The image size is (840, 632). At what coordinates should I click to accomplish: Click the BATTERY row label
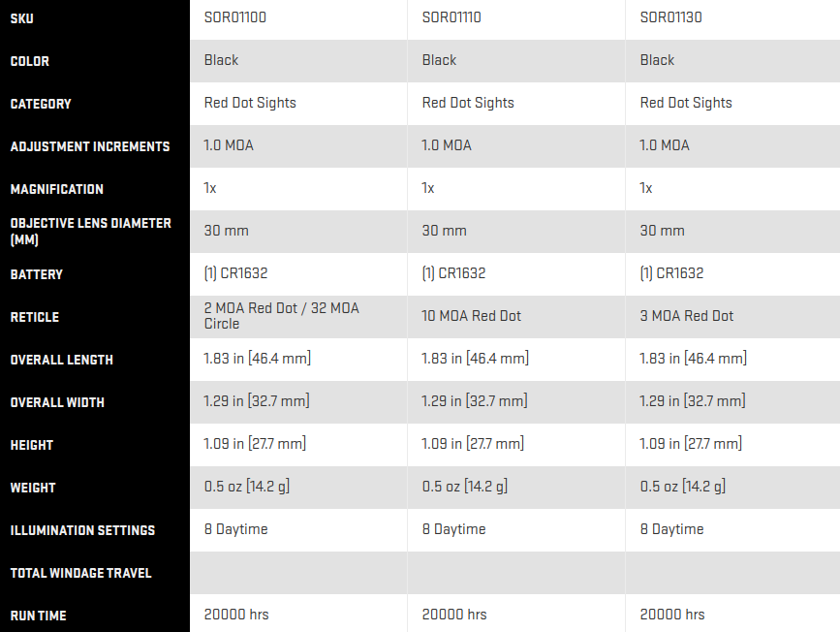tap(37, 274)
